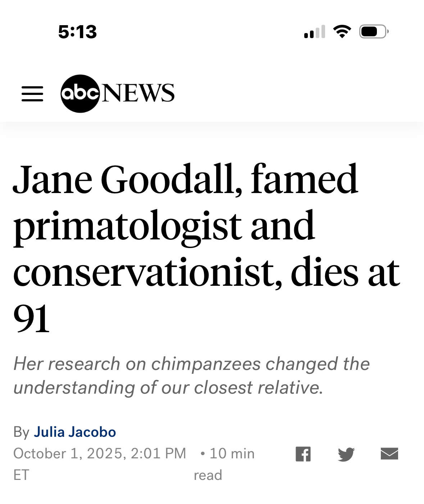Click the October 1, 2025 publish date
This screenshot has width=424, height=504.
tap(100, 453)
